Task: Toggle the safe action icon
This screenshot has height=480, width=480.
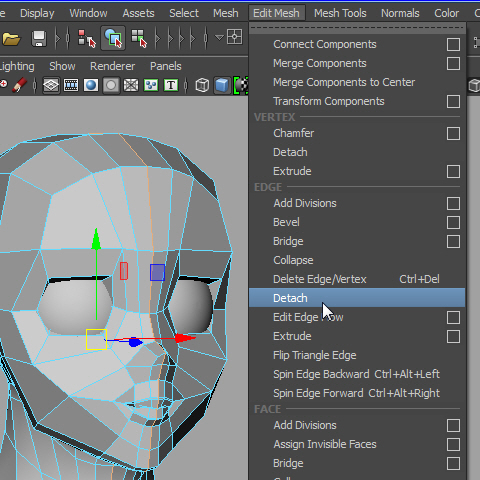Action: click(151, 85)
